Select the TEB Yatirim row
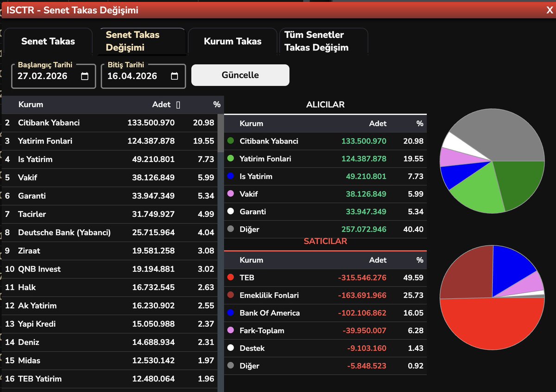556x392 pixels. point(110,379)
